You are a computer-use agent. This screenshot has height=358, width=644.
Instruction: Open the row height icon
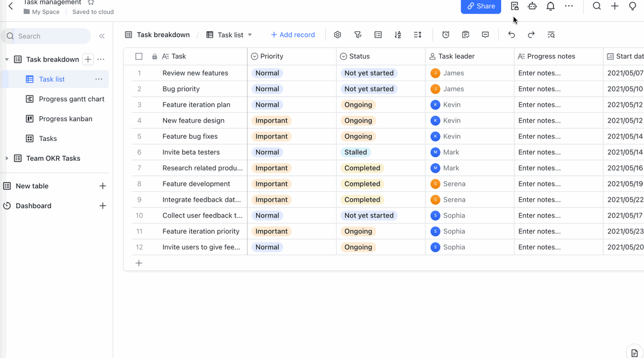(418, 35)
